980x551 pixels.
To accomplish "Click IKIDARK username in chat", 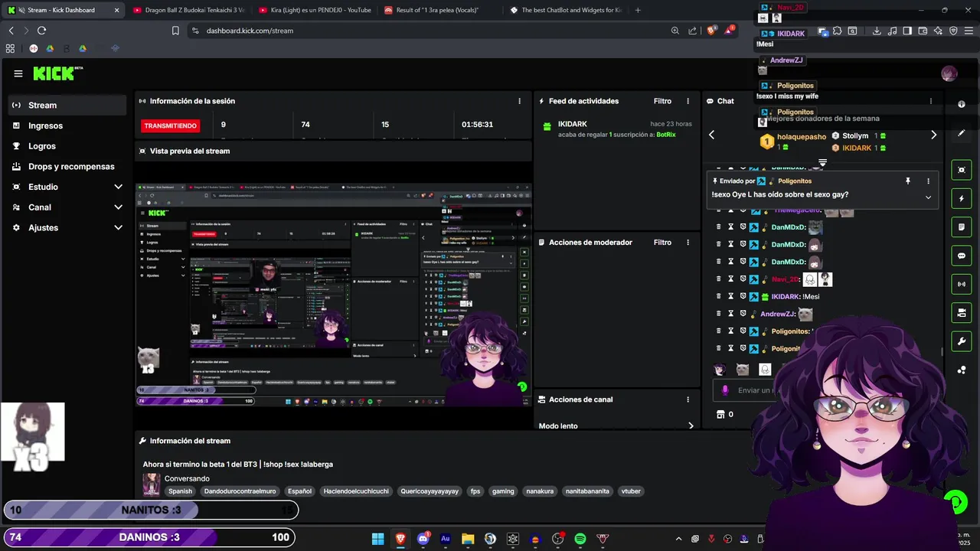I will 785,297.
